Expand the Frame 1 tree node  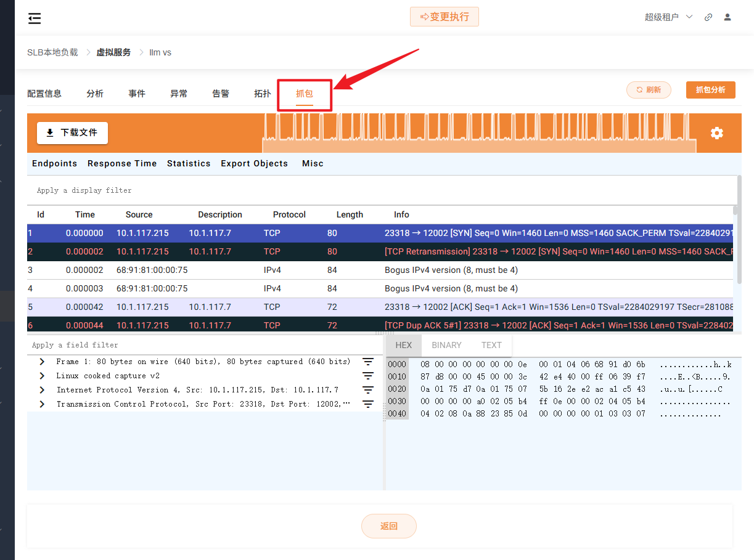click(x=42, y=362)
